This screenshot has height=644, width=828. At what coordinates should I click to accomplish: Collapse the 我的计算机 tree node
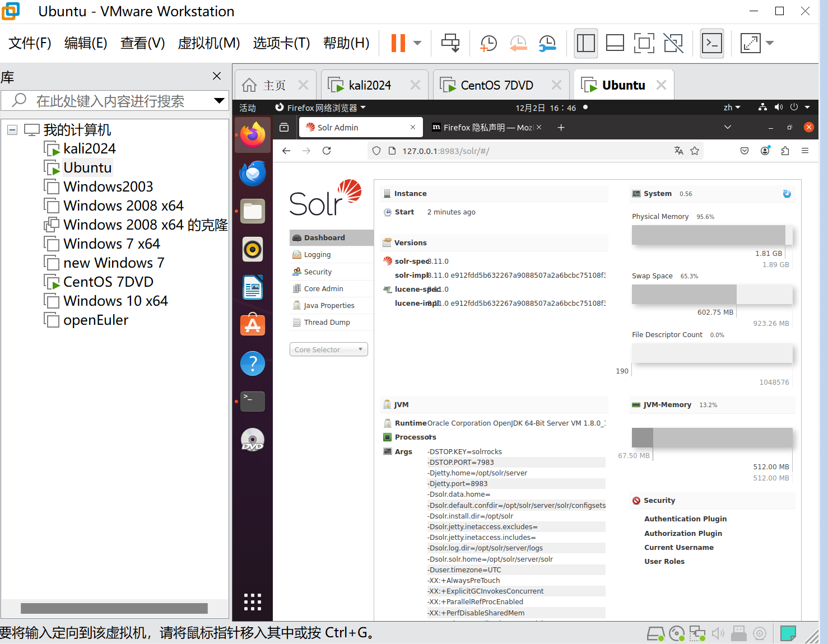12,130
